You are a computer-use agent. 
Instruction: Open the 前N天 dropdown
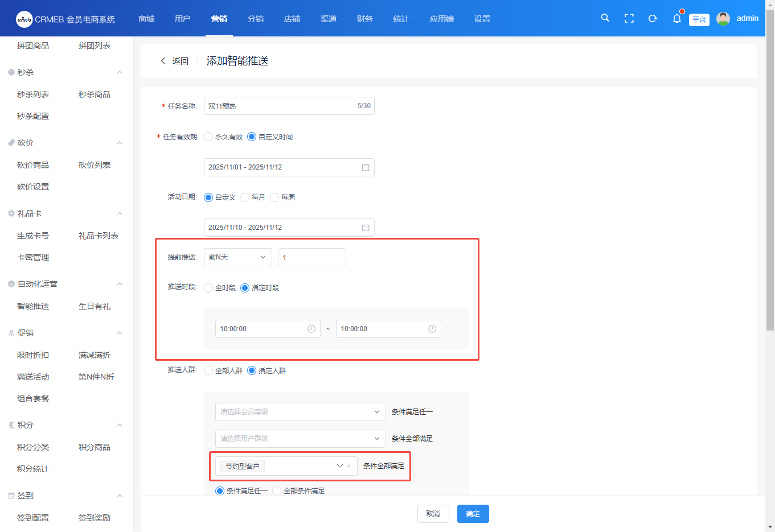pos(237,257)
